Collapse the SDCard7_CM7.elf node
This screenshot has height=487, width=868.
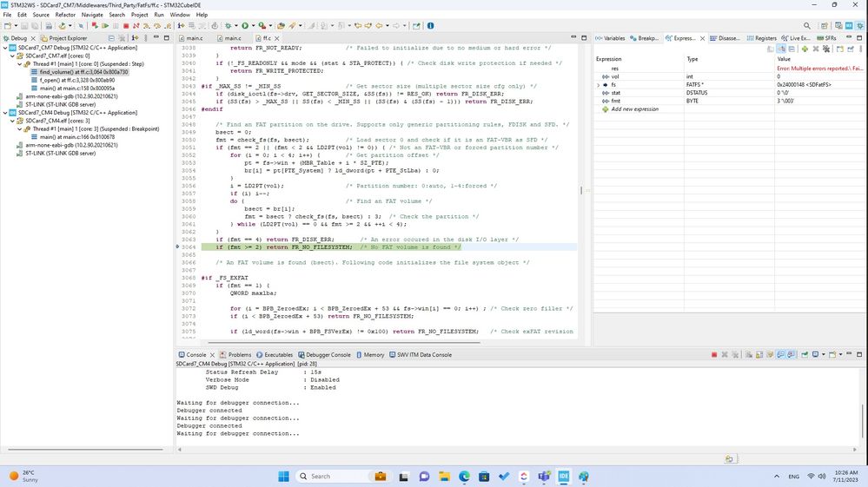coord(12,56)
